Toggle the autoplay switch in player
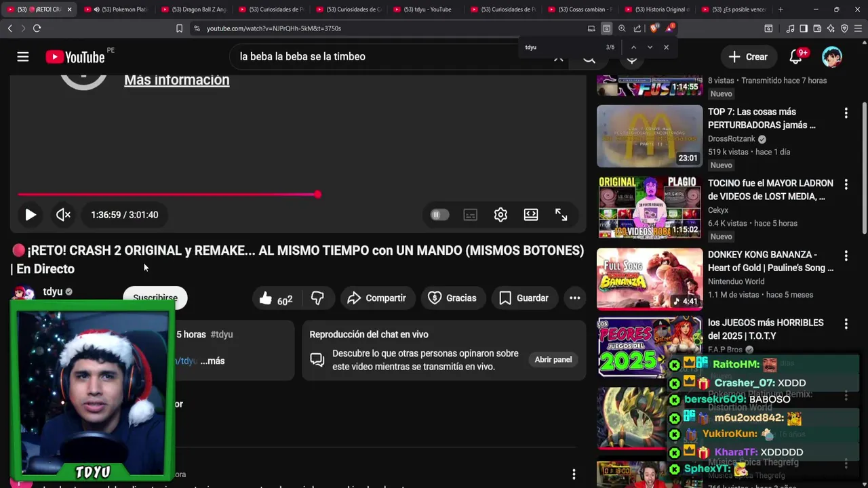This screenshot has height=488, width=868. pyautogui.click(x=439, y=215)
